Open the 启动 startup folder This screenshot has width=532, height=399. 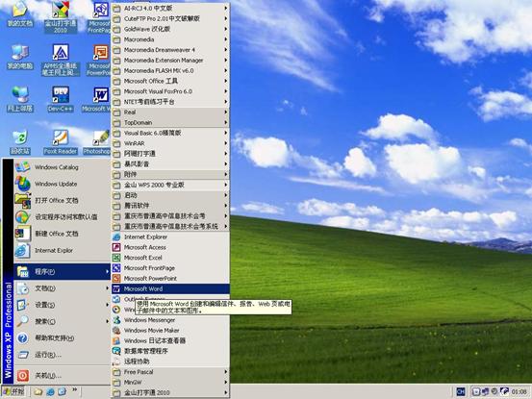(x=170, y=195)
